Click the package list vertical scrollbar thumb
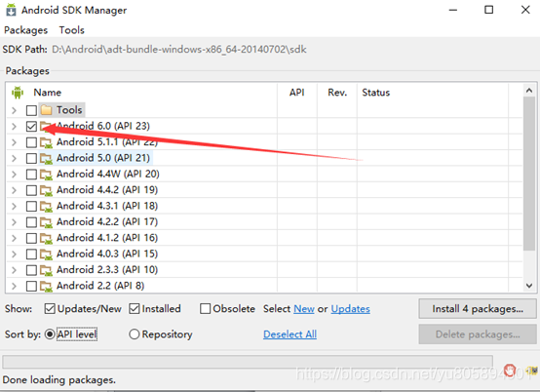The height and width of the screenshot is (392, 540). coord(529,174)
